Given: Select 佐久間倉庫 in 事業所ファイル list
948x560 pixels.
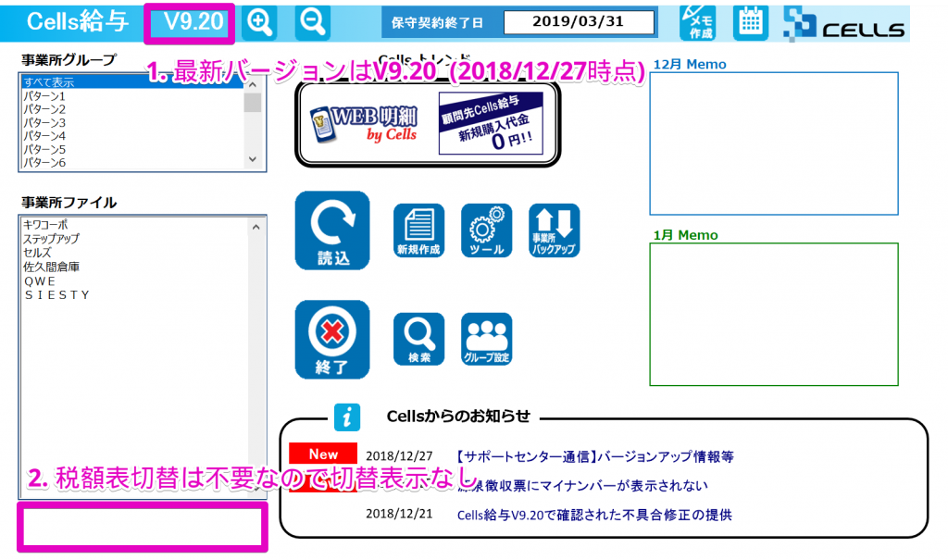Looking at the screenshot, I should (x=134, y=267).
